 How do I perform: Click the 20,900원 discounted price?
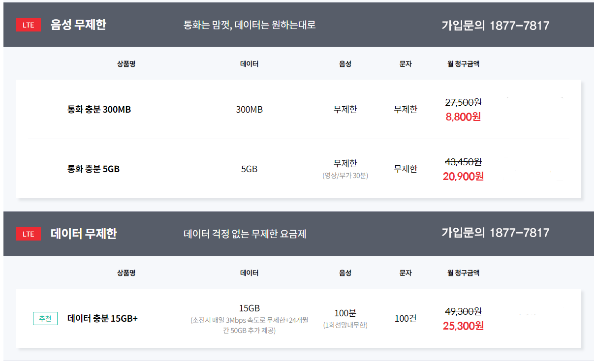[463, 176]
